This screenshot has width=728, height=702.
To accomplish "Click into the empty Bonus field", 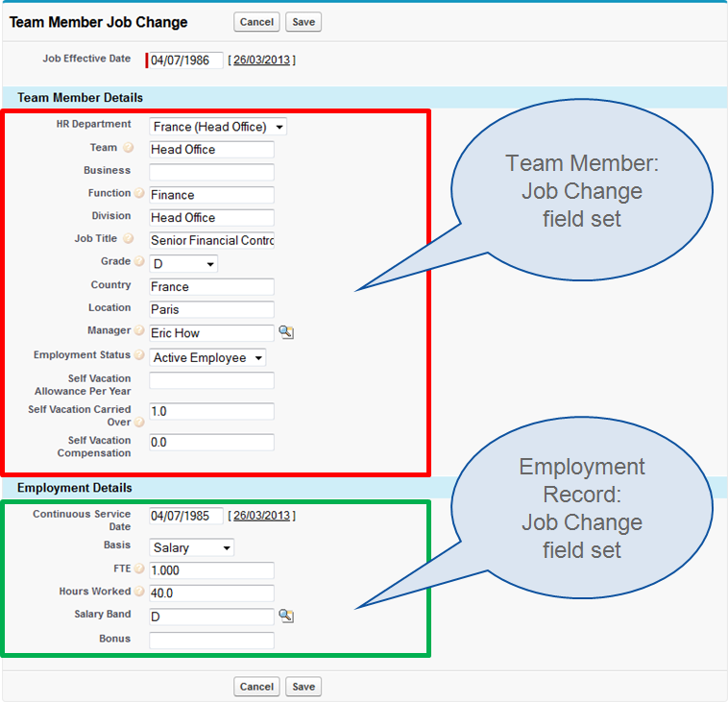I will tap(211, 640).
